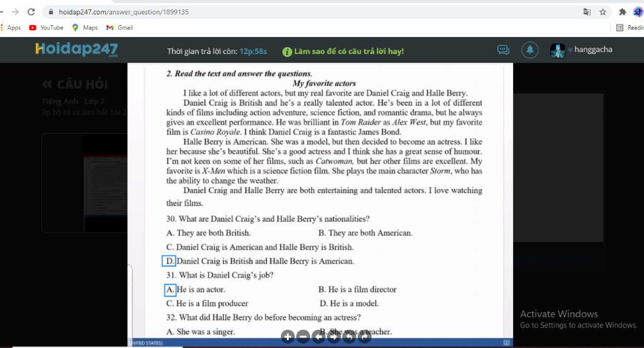Screen dimensions: 644x348
Task: Open the YouTube bookmark
Action: 46,28
